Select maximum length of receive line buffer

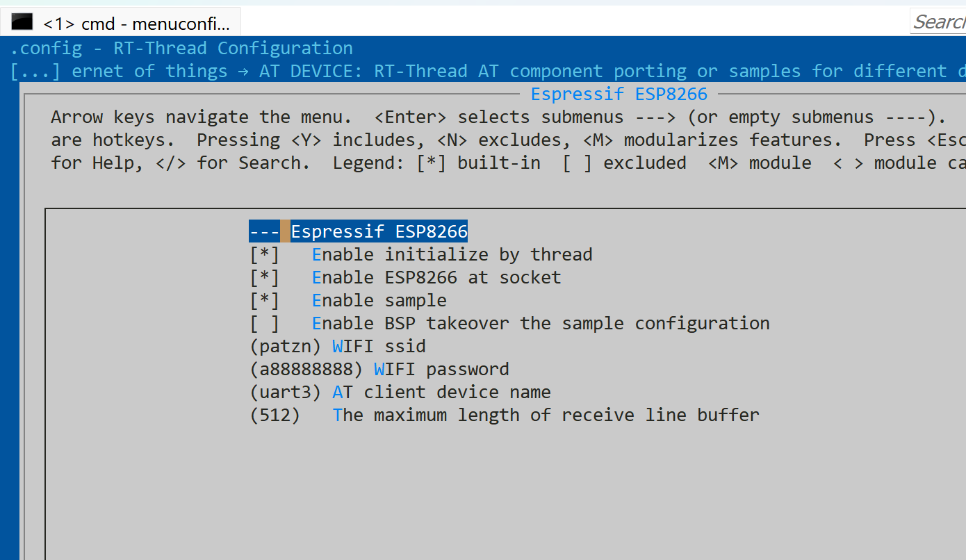[x=546, y=415]
